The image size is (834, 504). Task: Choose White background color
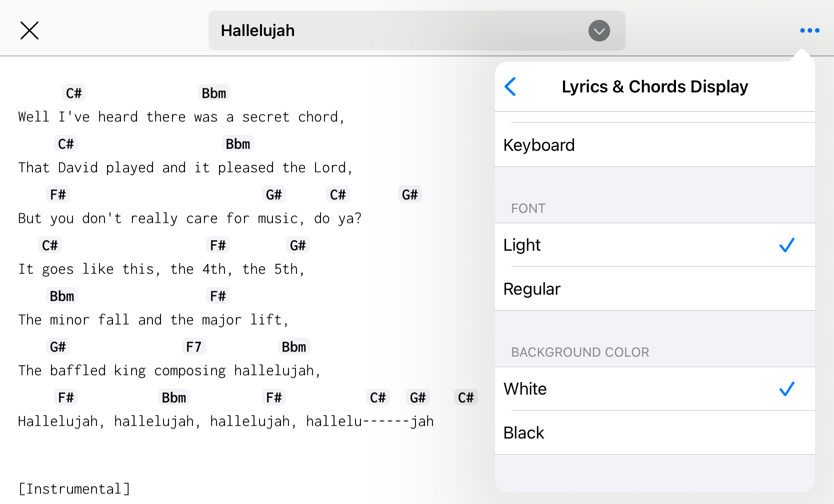click(654, 389)
